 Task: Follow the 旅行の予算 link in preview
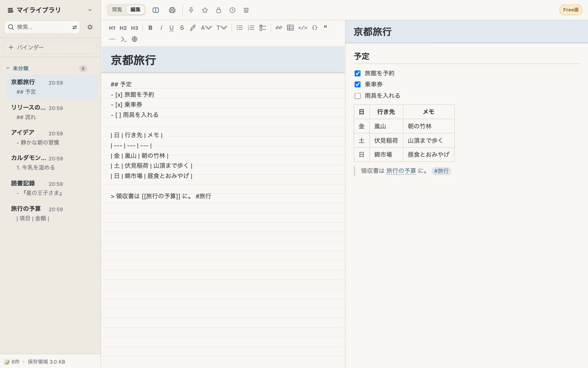tap(401, 171)
